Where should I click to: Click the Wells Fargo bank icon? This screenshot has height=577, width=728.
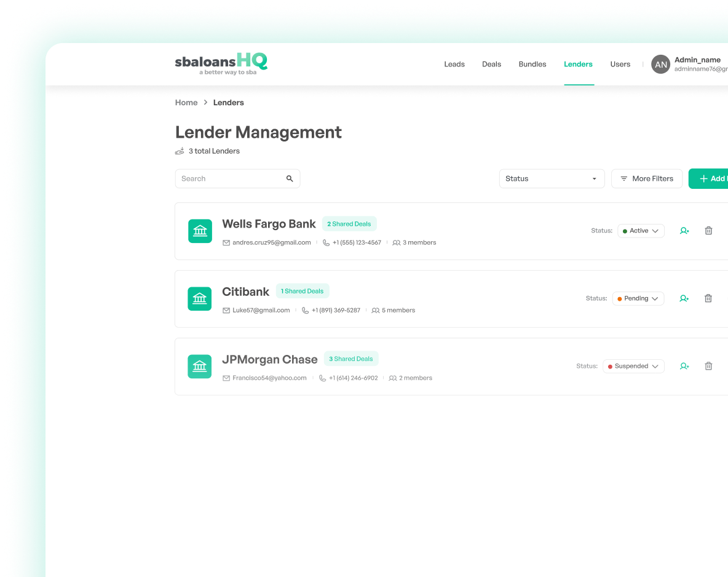pyautogui.click(x=199, y=231)
